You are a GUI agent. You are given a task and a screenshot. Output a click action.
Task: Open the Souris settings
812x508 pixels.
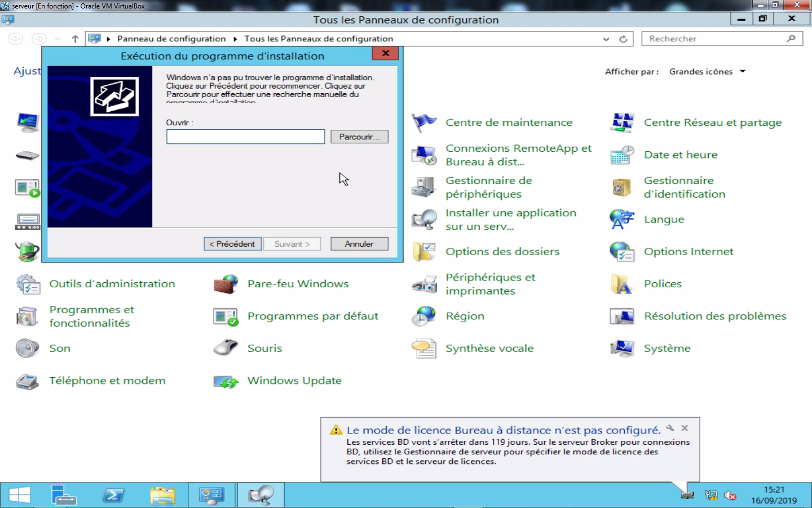tap(264, 348)
